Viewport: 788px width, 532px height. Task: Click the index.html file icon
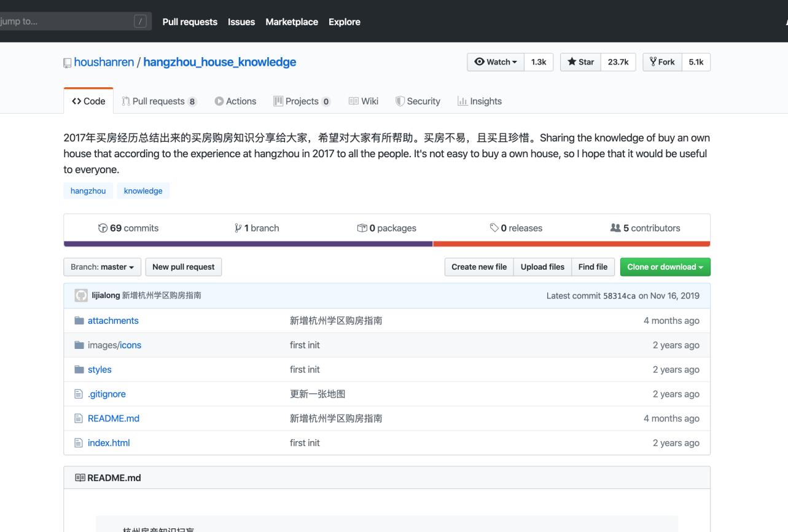(79, 443)
